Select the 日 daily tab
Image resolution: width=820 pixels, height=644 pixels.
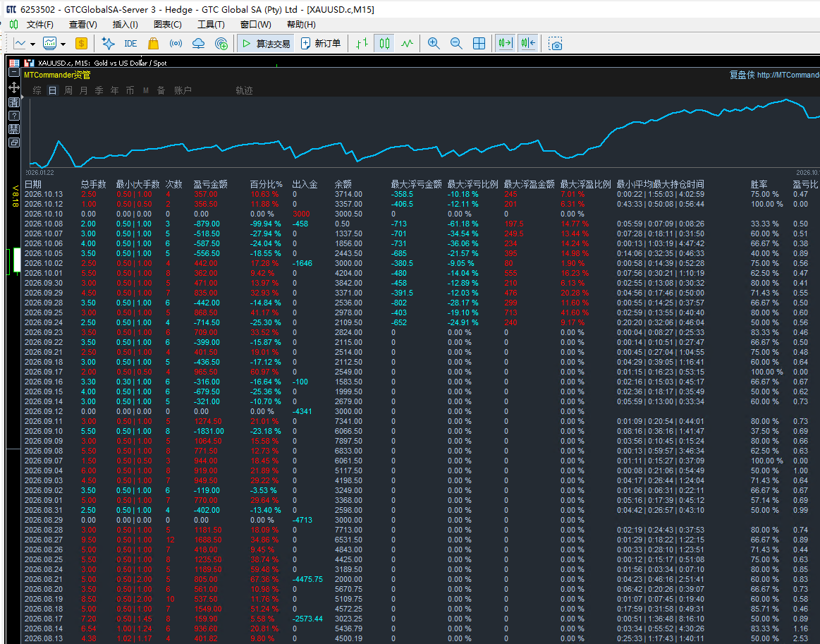tap(52, 90)
